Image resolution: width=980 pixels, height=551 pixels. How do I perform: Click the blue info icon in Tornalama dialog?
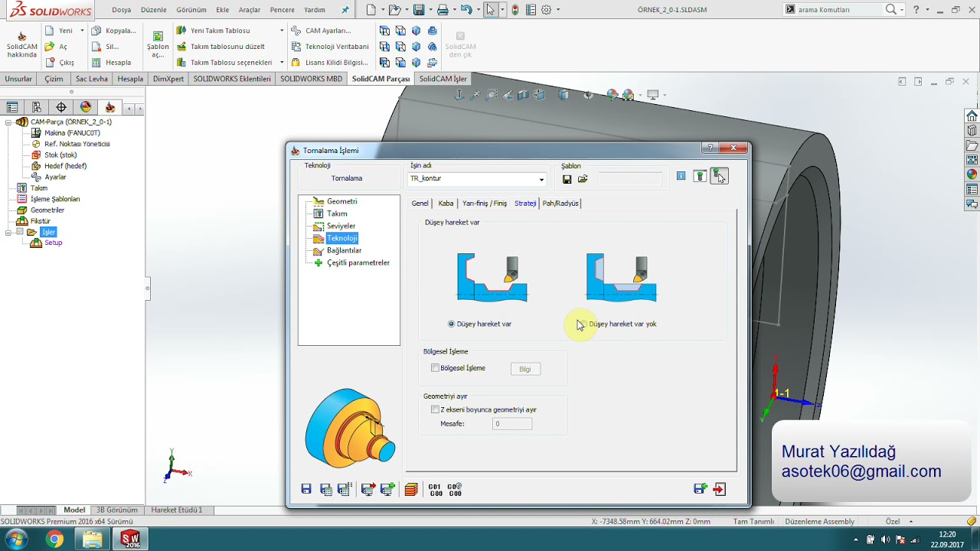pos(681,176)
